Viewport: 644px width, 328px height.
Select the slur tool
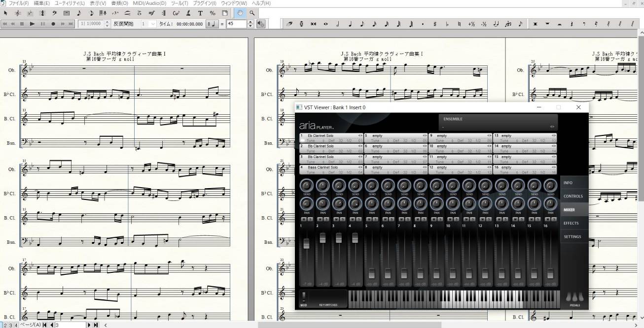point(127,13)
